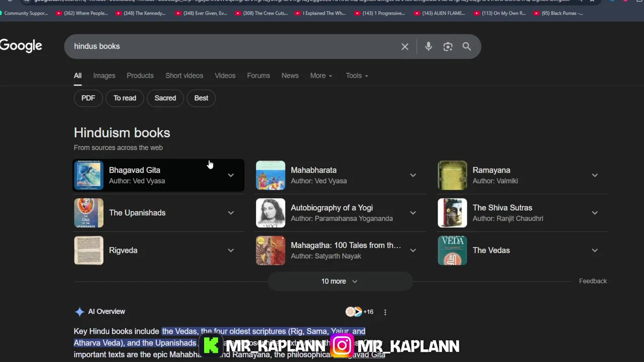
Task: Apply the To read filter chip
Action: point(125,98)
